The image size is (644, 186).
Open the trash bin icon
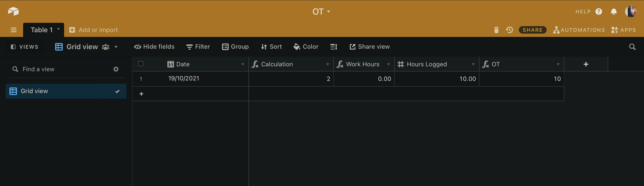click(496, 30)
